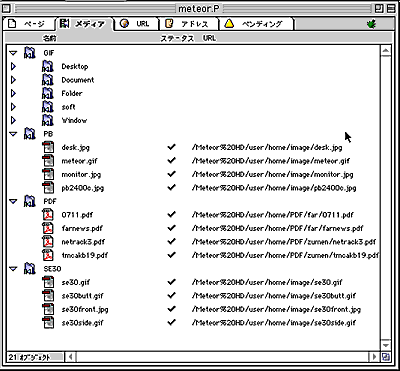The height and width of the screenshot is (371, 400).
Task: Select the メディア tab
Action: [x=85, y=24]
